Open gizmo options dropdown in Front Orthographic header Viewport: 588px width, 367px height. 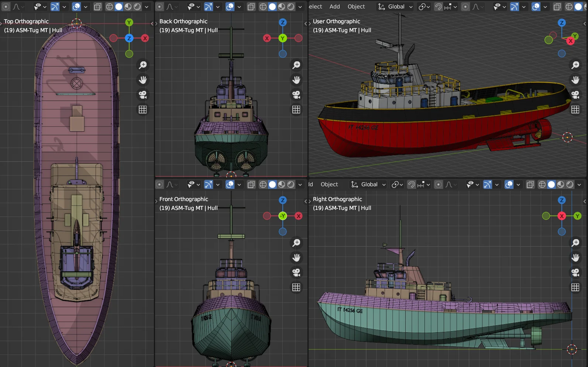[218, 184]
